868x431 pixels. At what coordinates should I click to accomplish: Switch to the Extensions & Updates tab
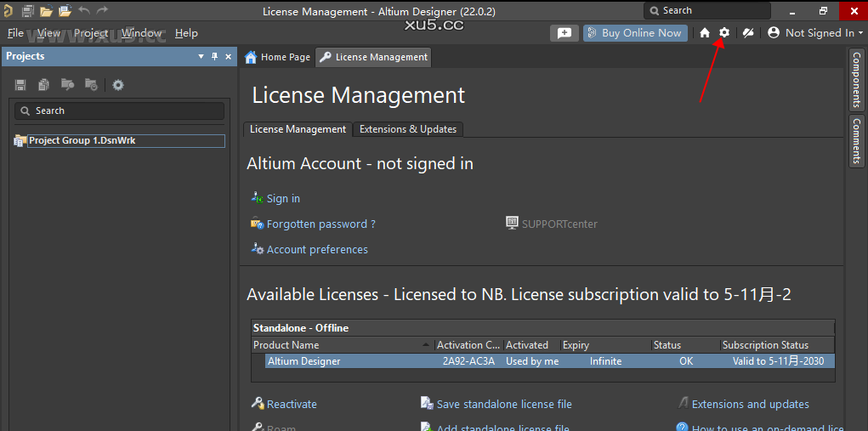coord(408,129)
